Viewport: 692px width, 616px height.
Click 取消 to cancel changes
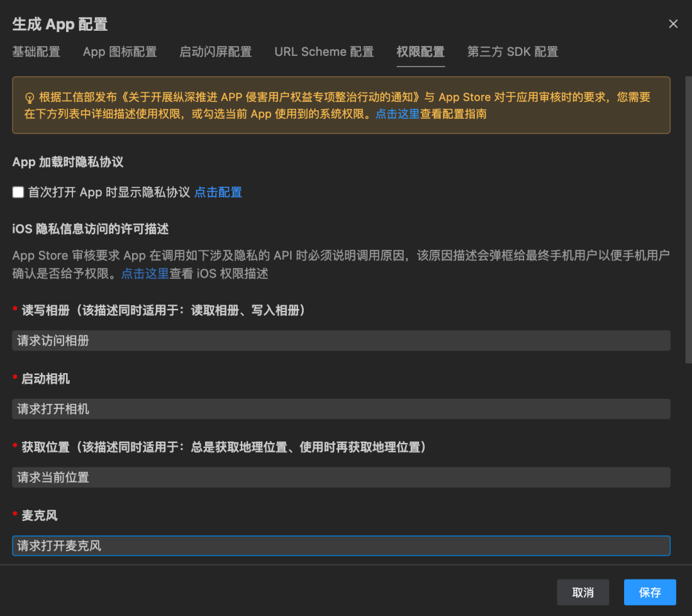582,592
